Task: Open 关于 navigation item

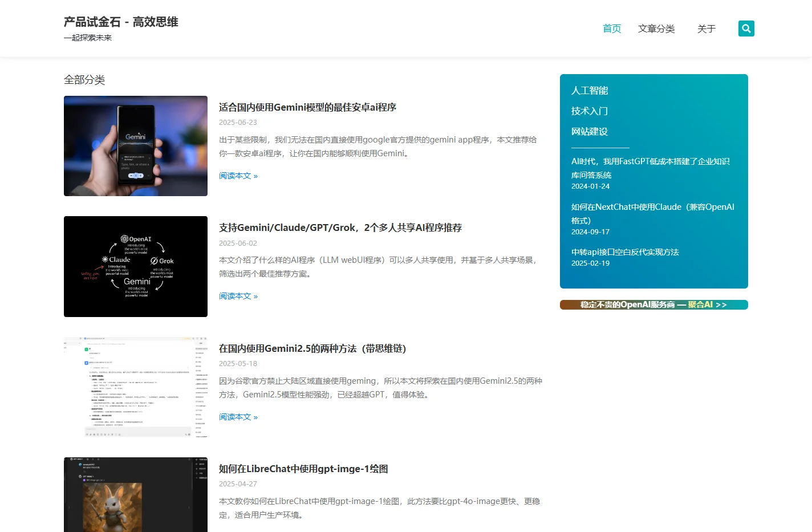Action: [707, 29]
